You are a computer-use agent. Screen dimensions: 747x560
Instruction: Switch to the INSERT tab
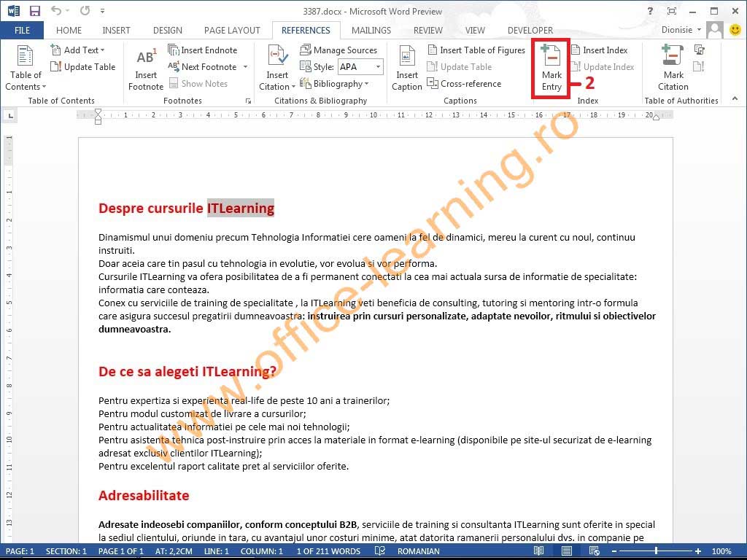pos(116,30)
